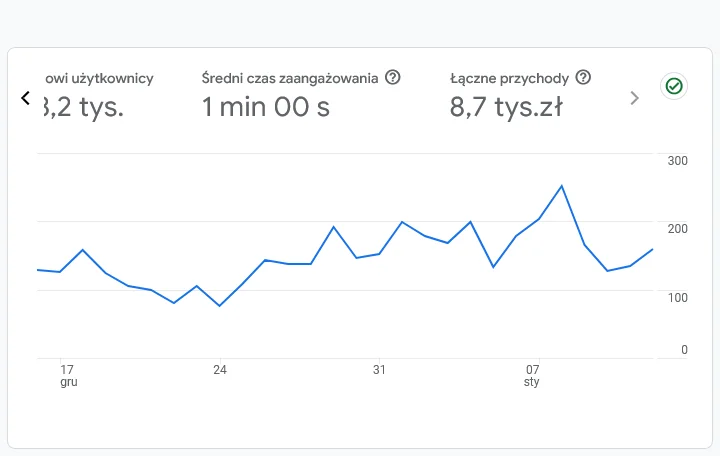
Task: Click the green checkmark data quality icon
Action: 674,87
